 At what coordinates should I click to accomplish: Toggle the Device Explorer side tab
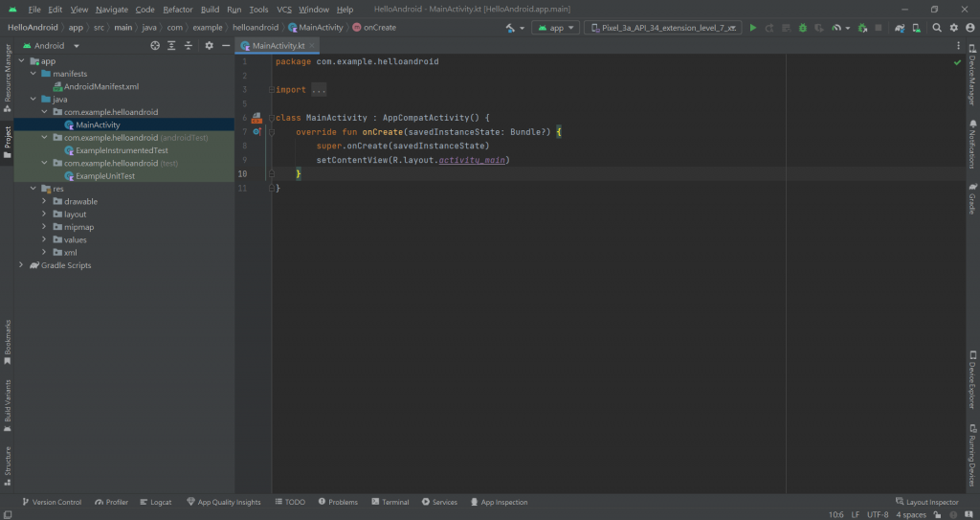[x=972, y=379]
